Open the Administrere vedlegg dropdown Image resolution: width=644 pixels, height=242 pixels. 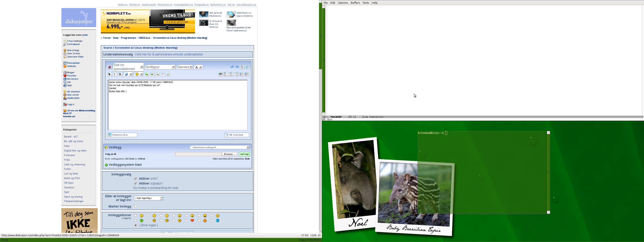[x=219, y=147]
